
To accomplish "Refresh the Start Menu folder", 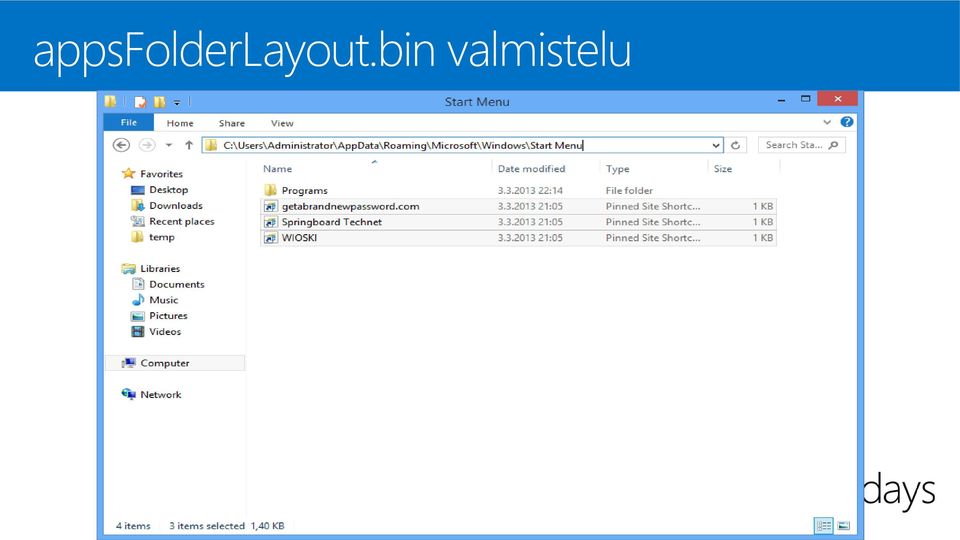I will [735, 145].
